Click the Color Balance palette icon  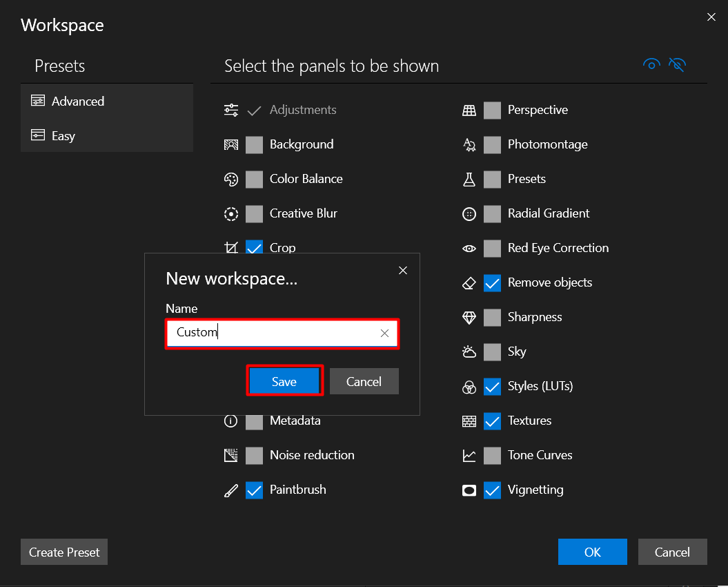(230, 180)
